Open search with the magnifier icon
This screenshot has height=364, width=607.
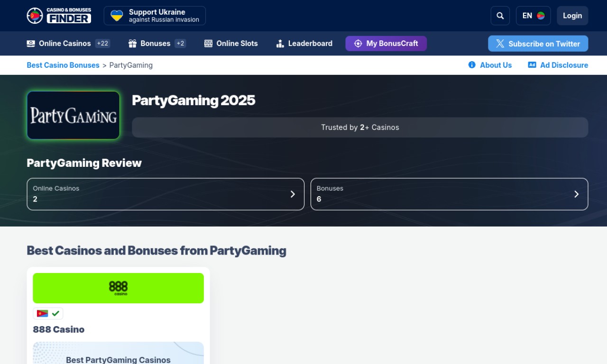point(500,16)
